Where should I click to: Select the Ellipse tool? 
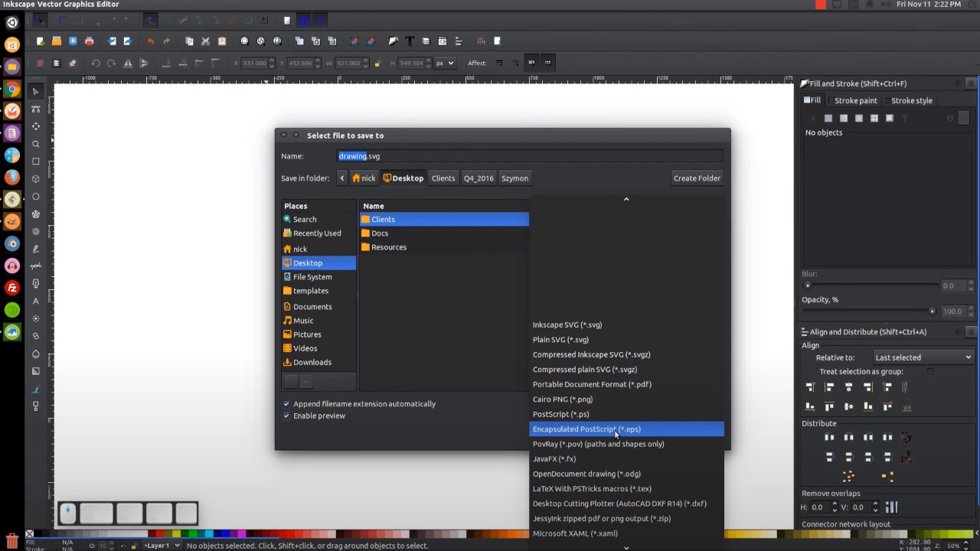pos(35,197)
